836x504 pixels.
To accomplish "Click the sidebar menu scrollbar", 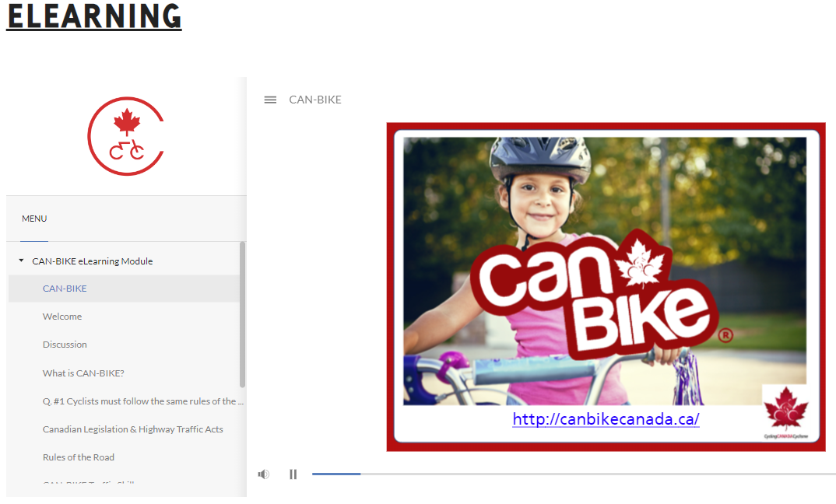I will [243, 314].
